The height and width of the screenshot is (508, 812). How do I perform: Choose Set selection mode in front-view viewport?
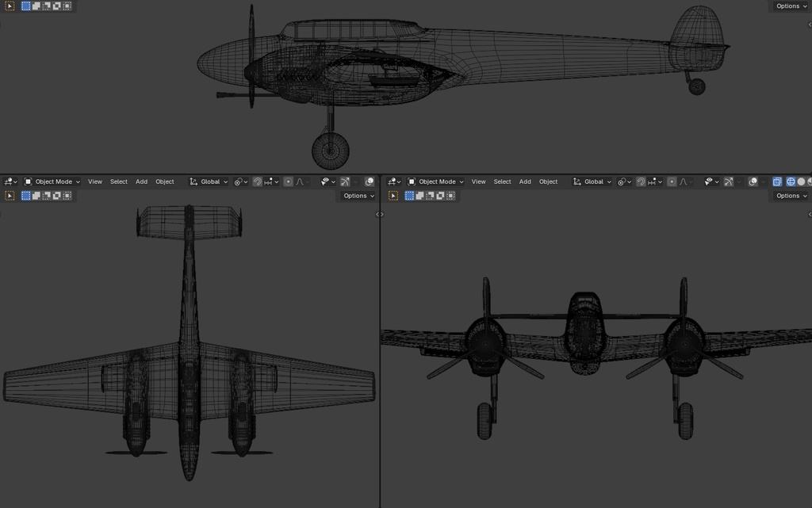[410, 196]
